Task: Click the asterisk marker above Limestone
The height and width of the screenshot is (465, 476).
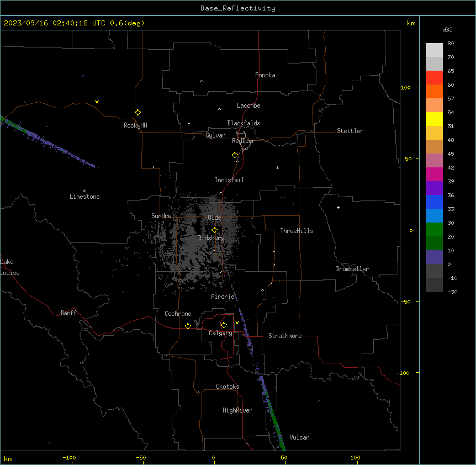Action: tap(84, 191)
